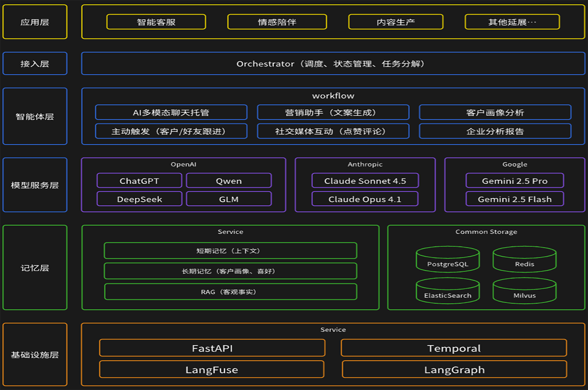This screenshot has width=588, height=390.
Task: Enable the 情感陪伴 application module
Action: click(x=277, y=22)
